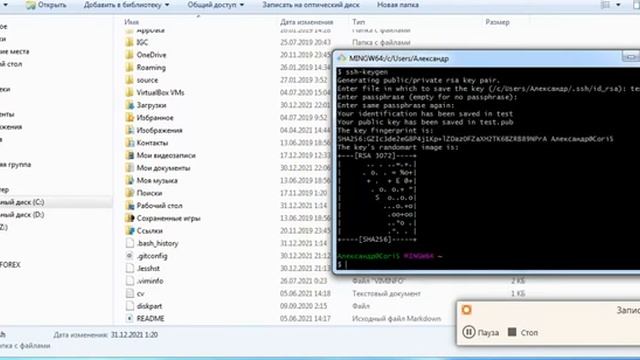
Task: Click the .gitconfig file name
Action: [152, 256]
